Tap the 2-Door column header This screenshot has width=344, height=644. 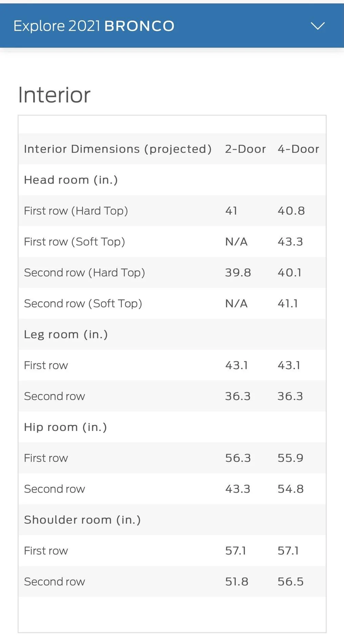245,149
